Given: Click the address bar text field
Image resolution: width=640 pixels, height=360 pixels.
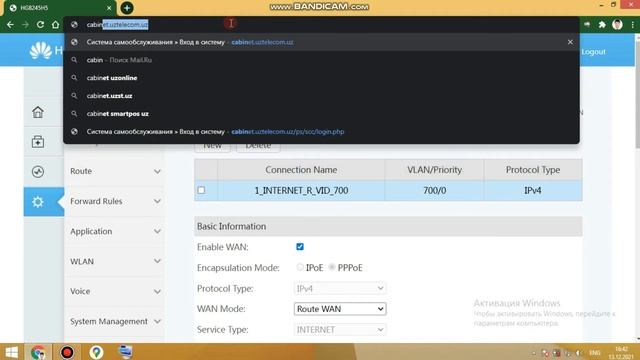Looking at the screenshot, I should click(x=321, y=24).
